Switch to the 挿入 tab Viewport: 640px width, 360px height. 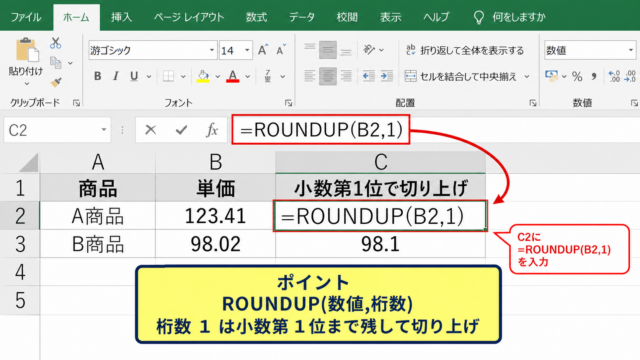pyautogui.click(x=122, y=17)
